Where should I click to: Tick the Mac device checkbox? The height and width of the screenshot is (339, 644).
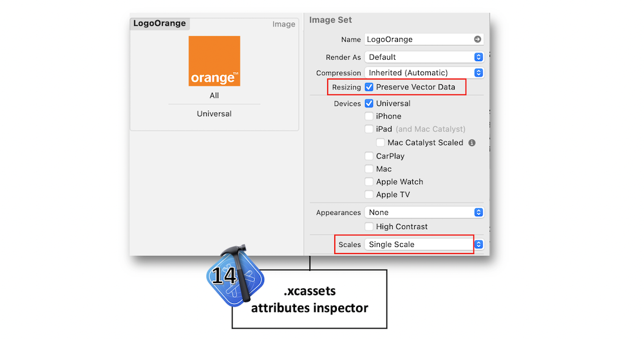pos(369,169)
